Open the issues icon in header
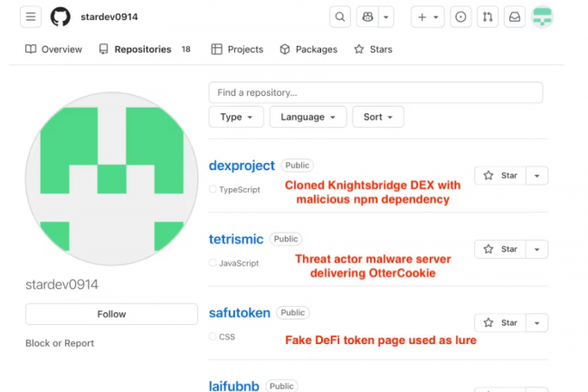588x392 pixels. [460, 17]
